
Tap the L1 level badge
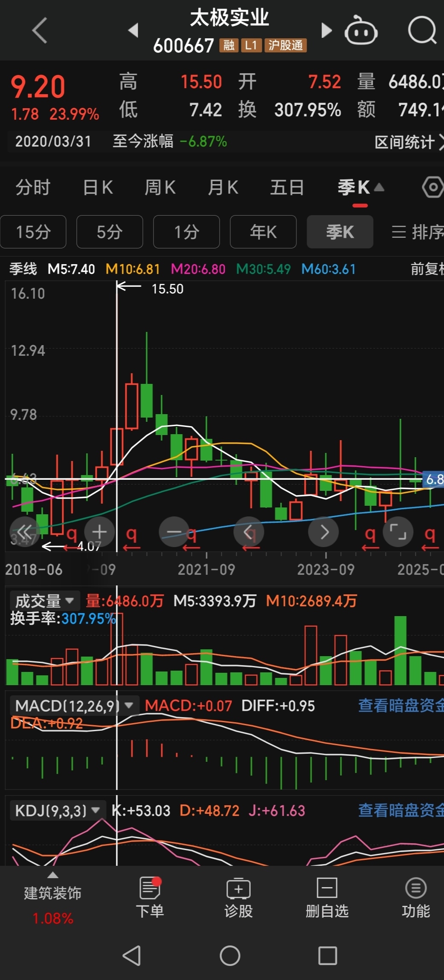click(251, 45)
